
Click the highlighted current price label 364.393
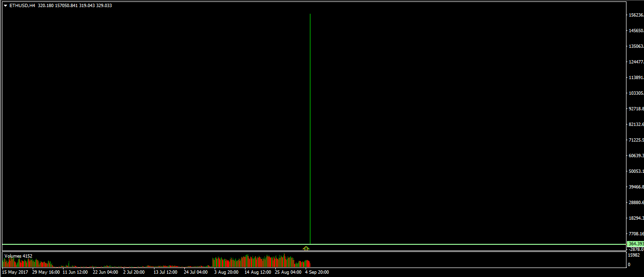(x=635, y=244)
